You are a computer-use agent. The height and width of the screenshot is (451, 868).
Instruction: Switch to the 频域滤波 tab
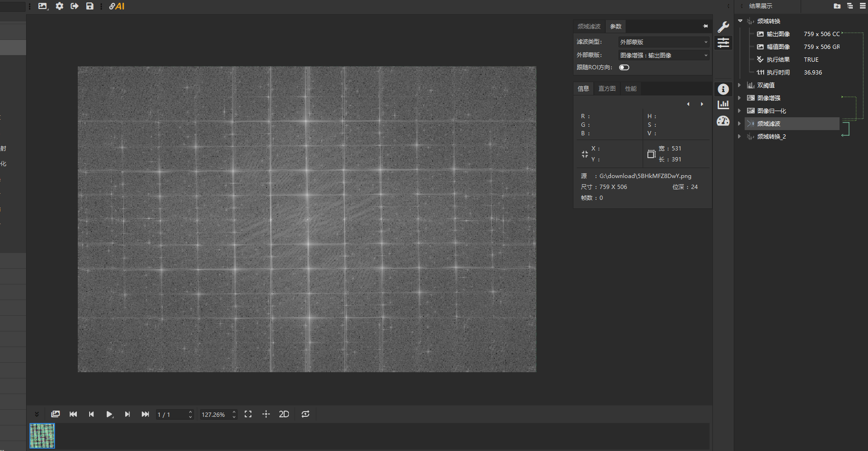(589, 27)
